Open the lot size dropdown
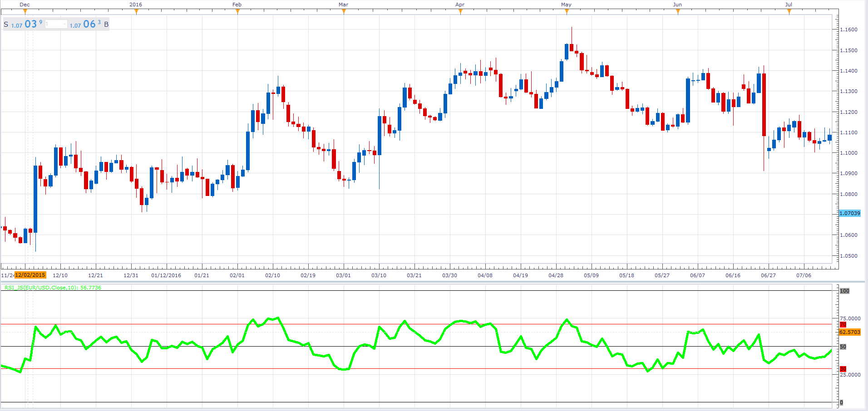This screenshot has height=411, width=868. (65, 24)
